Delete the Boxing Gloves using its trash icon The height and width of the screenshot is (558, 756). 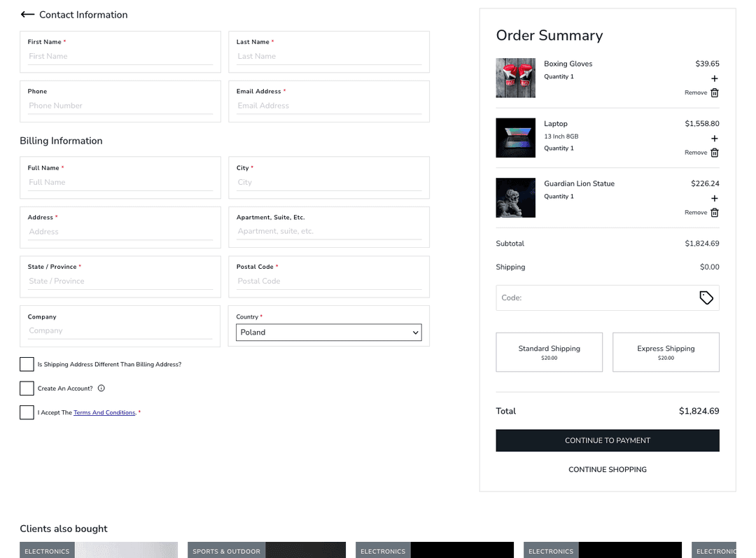(x=715, y=92)
